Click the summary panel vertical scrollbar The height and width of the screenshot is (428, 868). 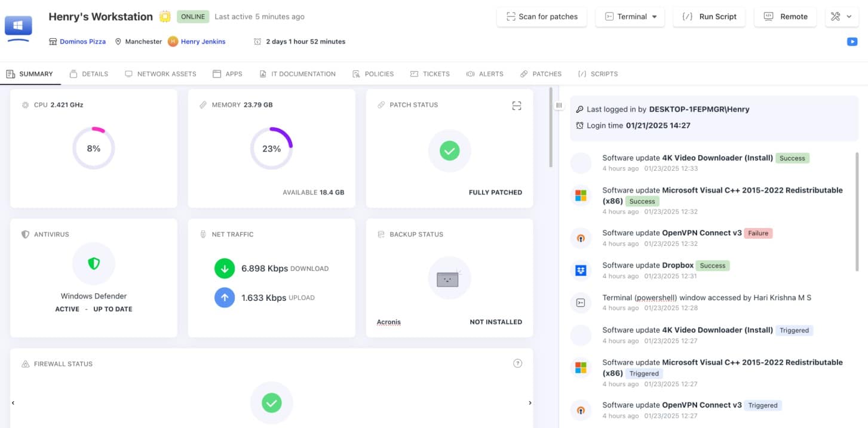coord(550,127)
